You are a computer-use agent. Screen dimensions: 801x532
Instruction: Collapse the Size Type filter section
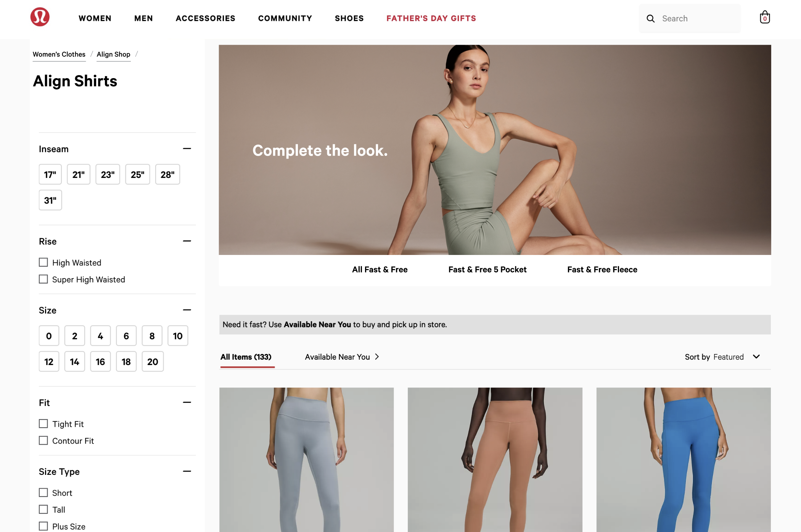pos(187,471)
